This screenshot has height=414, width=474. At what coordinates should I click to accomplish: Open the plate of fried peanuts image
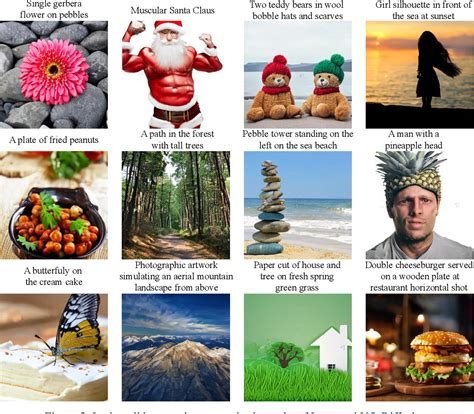(x=54, y=205)
